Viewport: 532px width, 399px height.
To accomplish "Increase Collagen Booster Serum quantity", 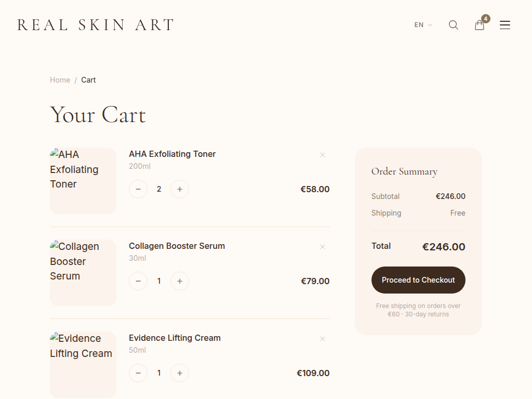I will click(180, 281).
